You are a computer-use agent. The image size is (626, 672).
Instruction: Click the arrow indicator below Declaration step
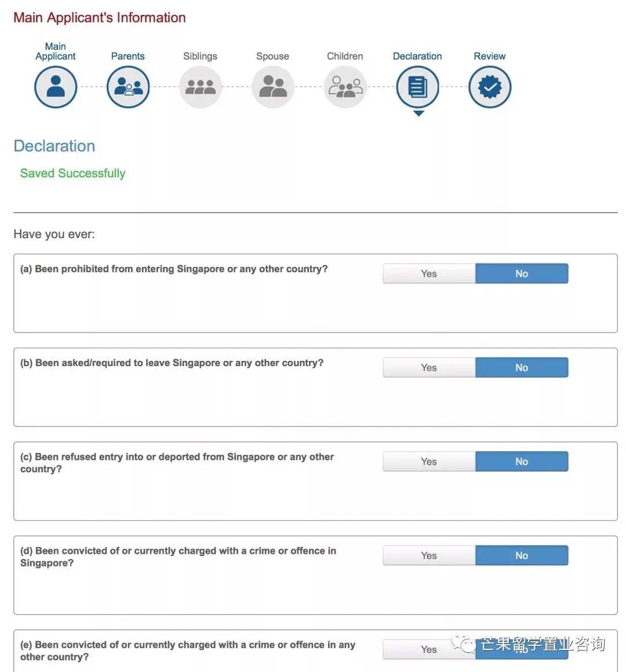[x=418, y=114]
